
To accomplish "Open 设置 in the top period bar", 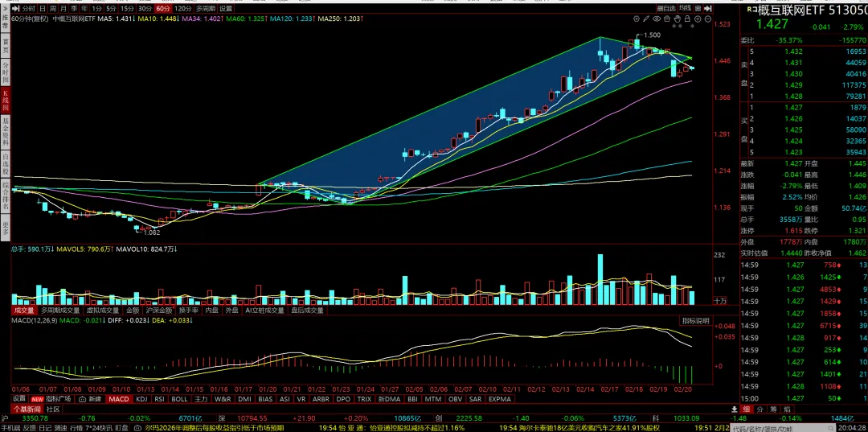I will pyautogui.click(x=226, y=9).
